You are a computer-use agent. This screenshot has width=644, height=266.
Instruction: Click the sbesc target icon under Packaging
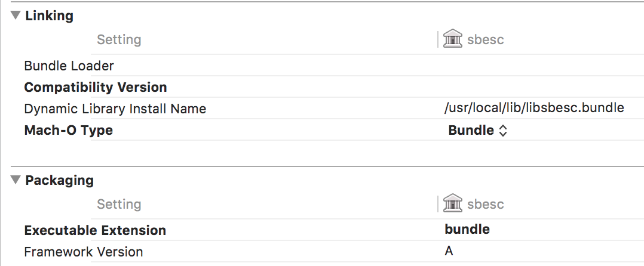coord(453,204)
